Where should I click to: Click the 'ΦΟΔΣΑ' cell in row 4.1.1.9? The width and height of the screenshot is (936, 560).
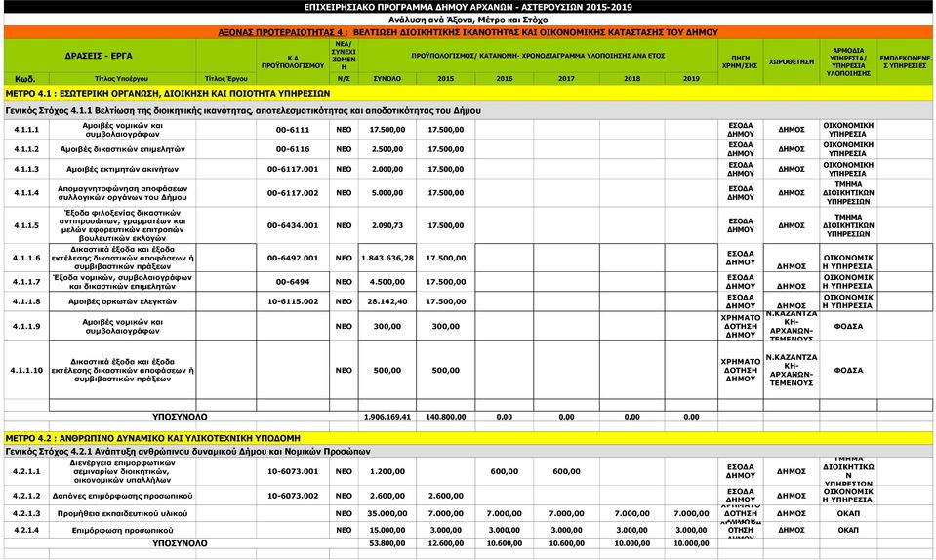[848, 326]
